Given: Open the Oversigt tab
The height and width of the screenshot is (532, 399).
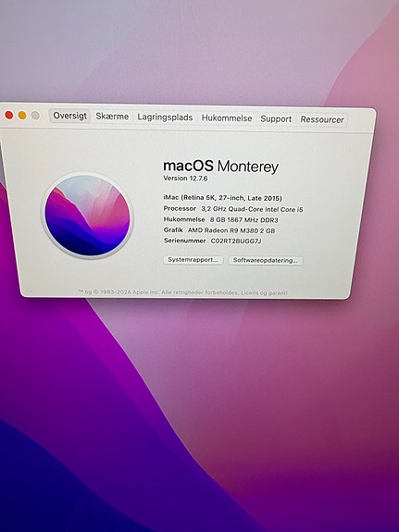Looking at the screenshot, I should pyautogui.click(x=70, y=116).
